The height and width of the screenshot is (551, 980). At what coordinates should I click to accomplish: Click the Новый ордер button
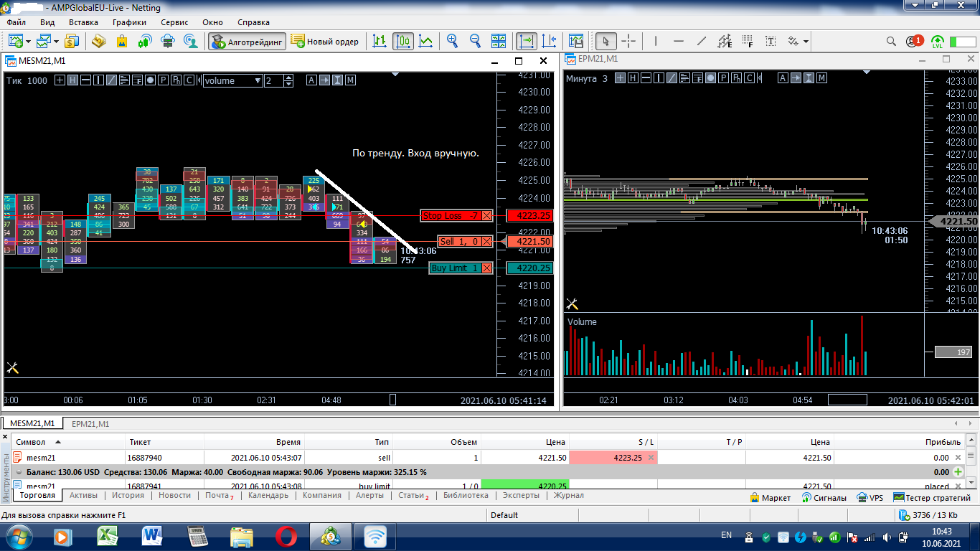pos(325,42)
